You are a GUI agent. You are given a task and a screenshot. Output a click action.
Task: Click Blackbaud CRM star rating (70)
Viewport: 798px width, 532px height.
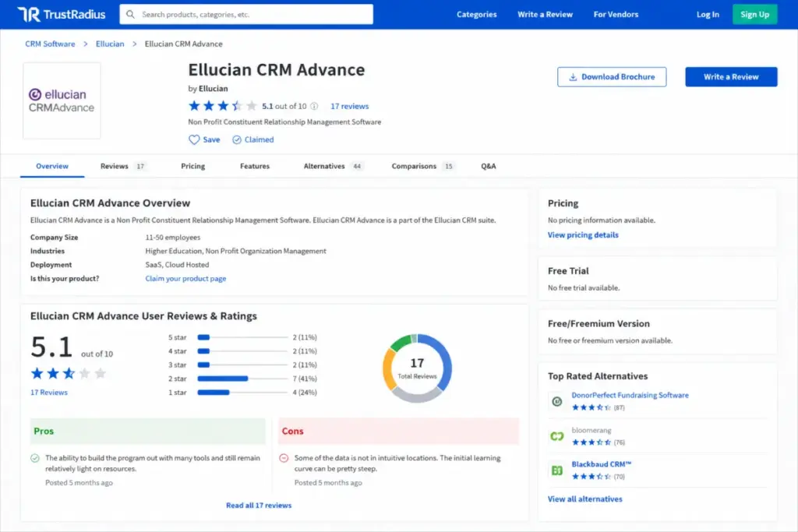tap(591, 477)
